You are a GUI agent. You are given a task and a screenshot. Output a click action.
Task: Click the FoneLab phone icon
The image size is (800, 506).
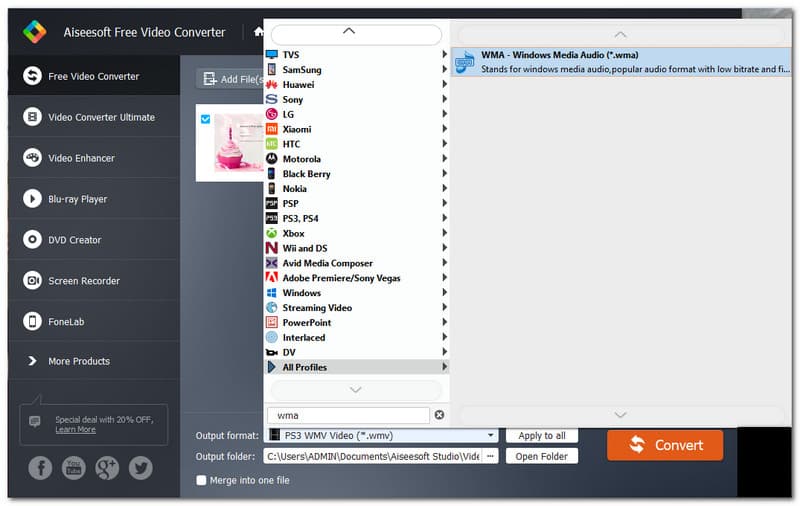coord(32,321)
